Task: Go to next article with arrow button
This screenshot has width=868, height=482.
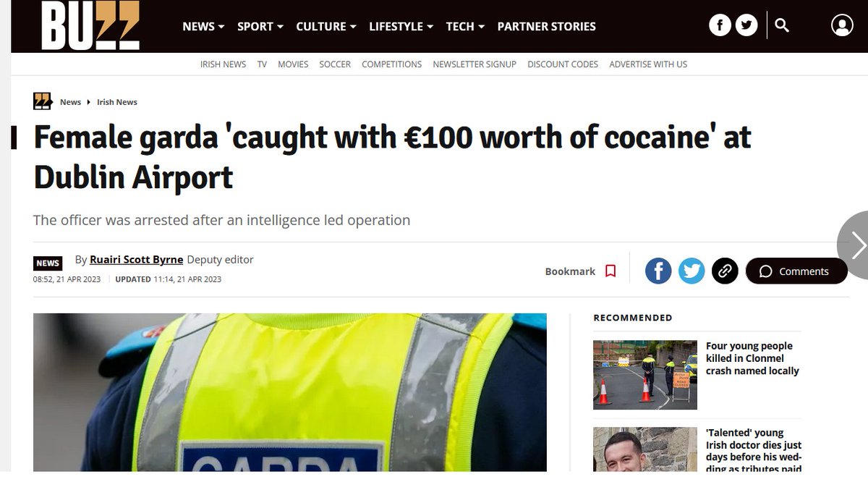Action: 855,245
